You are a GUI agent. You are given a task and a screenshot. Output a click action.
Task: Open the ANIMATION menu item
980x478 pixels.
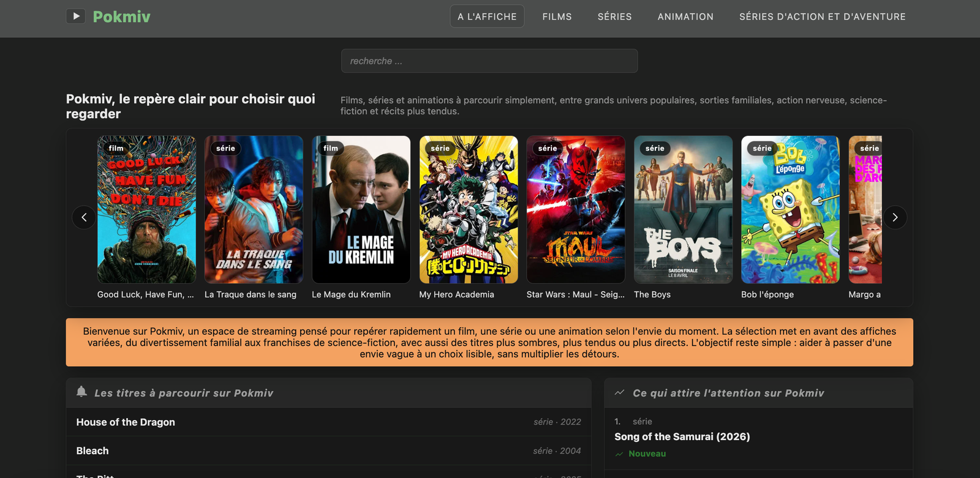coord(685,17)
